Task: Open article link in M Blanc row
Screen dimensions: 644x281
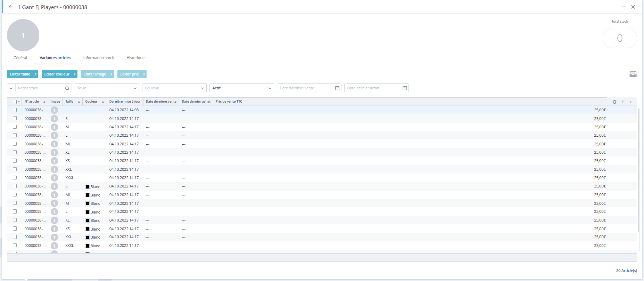Action: [35, 203]
